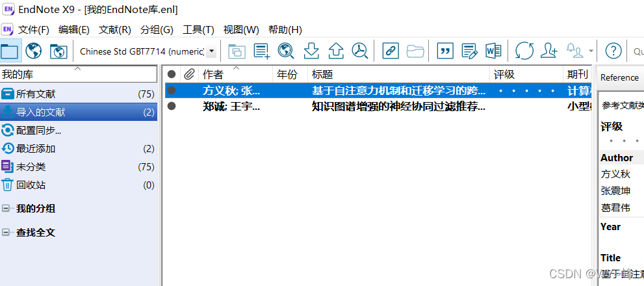Click Open File folder icon in toolbar
Viewport: 644px width, 286px height.
[x=415, y=51]
